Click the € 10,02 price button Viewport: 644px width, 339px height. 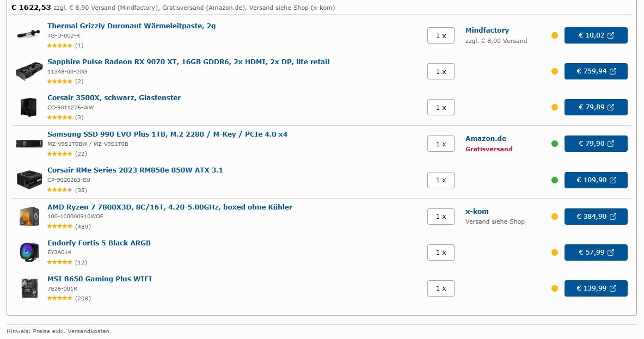click(596, 35)
